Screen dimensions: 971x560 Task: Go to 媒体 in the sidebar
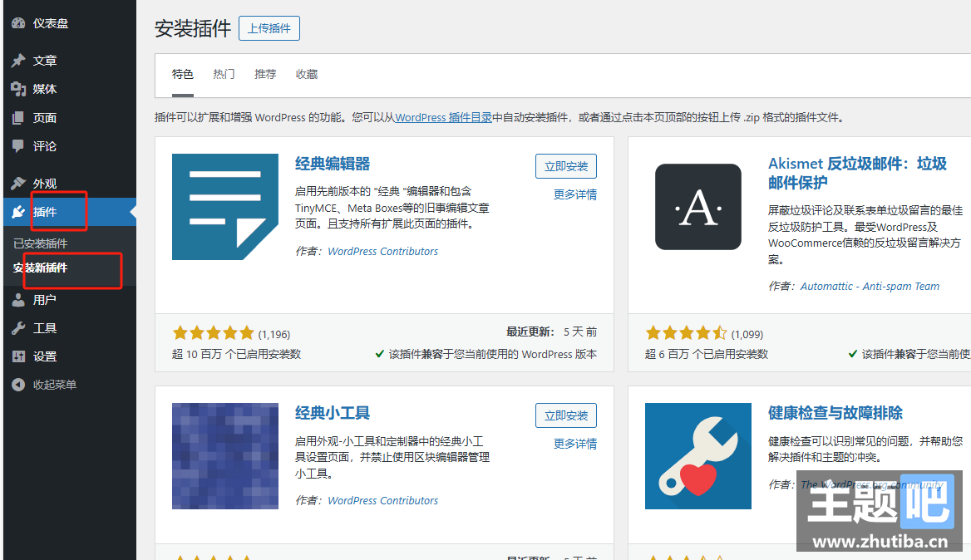point(45,89)
